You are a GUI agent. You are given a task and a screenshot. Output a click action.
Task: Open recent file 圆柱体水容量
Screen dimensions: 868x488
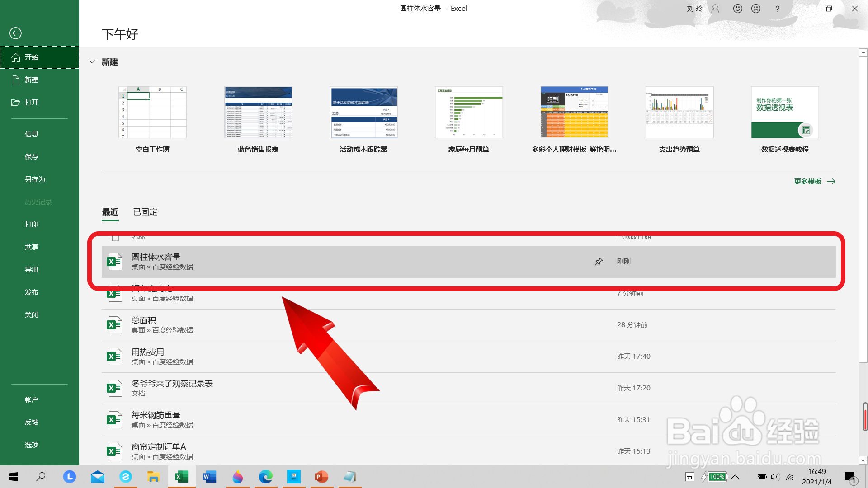pos(468,262)
